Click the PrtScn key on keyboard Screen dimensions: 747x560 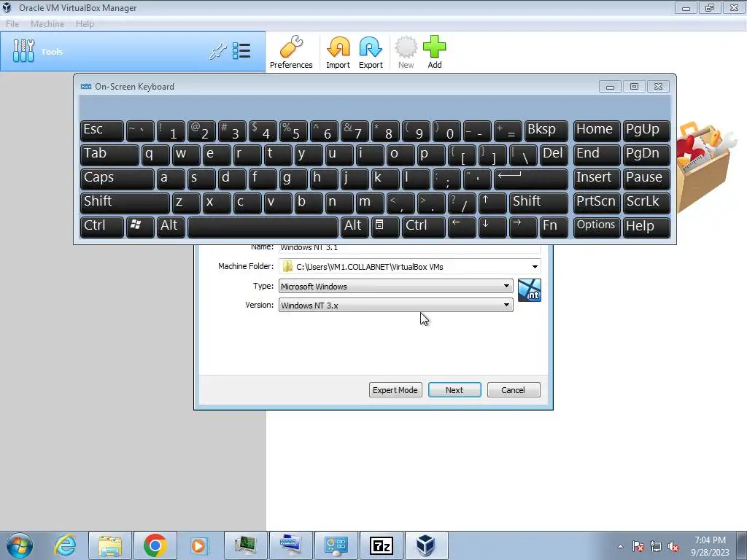tap(597, 203)
